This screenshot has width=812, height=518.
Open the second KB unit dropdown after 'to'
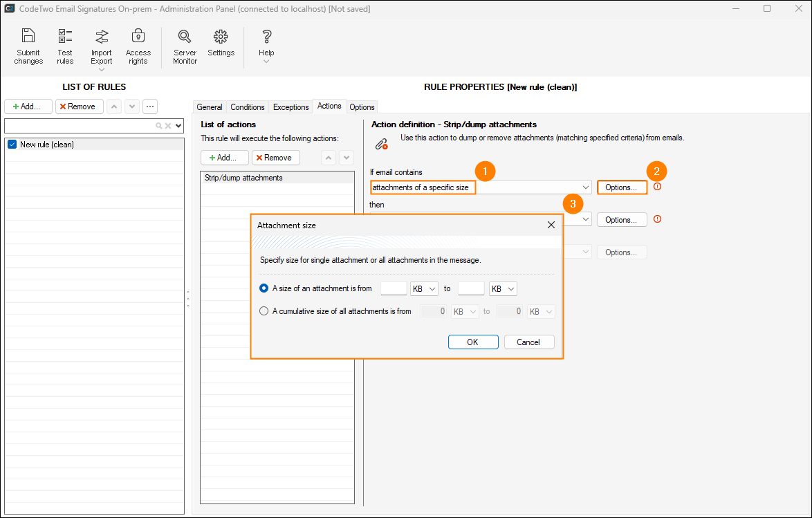[x=503, y=288]
